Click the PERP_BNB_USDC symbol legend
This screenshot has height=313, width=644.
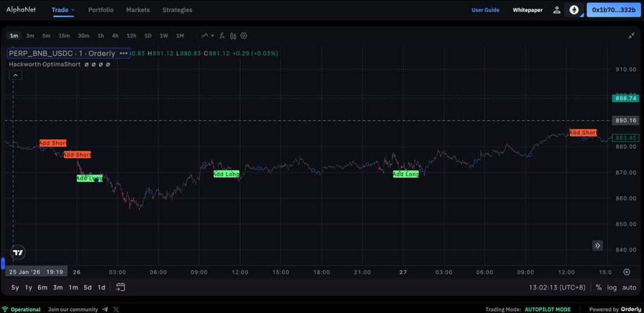click(x=62, y=53)
